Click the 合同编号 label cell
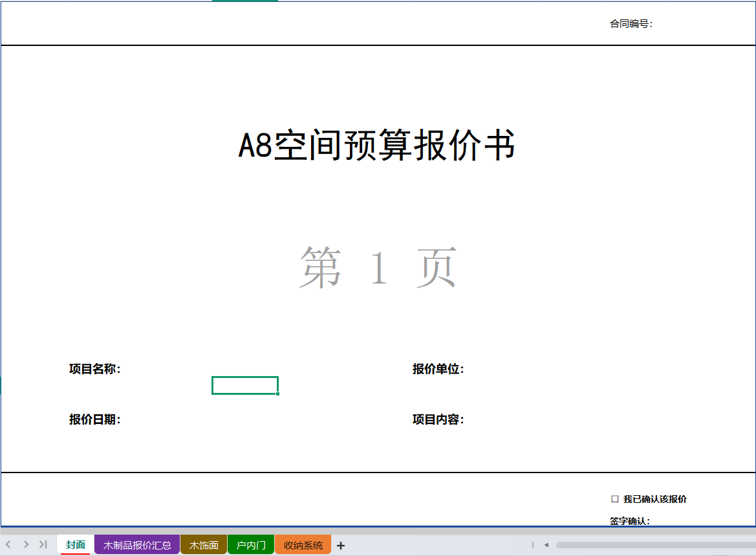 point(631,24)
